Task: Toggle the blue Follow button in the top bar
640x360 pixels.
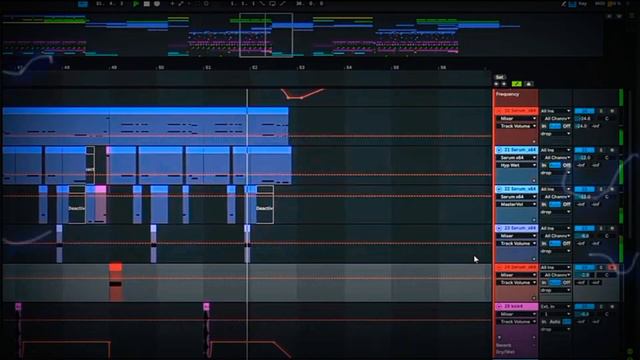Action: click(83, 4)
